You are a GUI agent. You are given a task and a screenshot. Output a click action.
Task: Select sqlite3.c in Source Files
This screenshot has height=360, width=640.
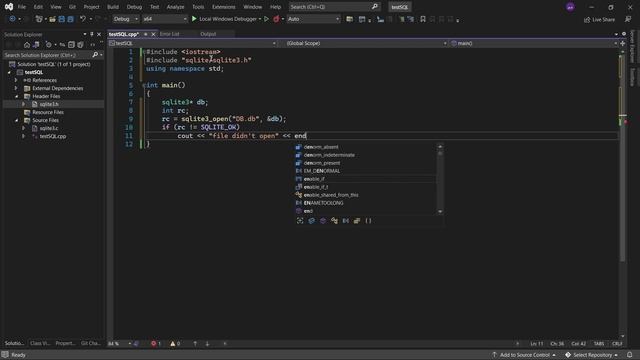point(49,128)
